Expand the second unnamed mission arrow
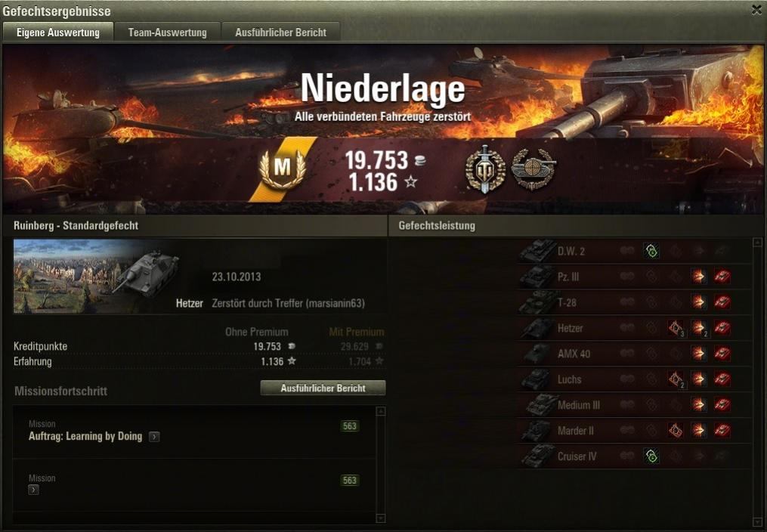The width and height of the screenshot is (767, 532). [x=33, y=490]
